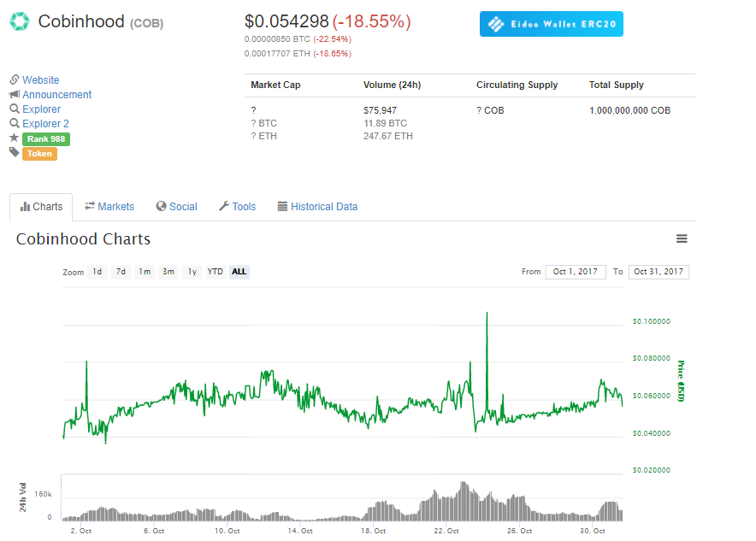
Task: Click the 0.00000850 BTC price text
Action: coord(277,39)
